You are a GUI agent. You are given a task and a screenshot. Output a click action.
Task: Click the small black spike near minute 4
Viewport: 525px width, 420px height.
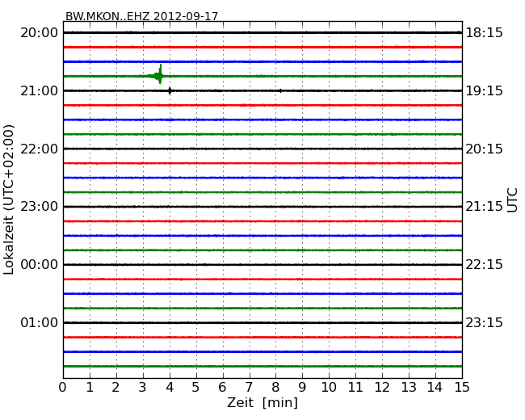[x=170, y=90]
